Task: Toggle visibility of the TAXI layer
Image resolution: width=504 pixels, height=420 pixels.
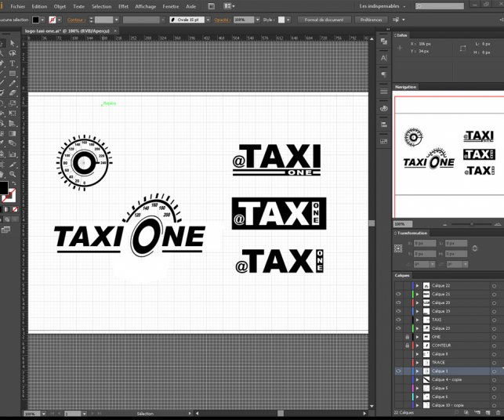Action: point(398,320)
